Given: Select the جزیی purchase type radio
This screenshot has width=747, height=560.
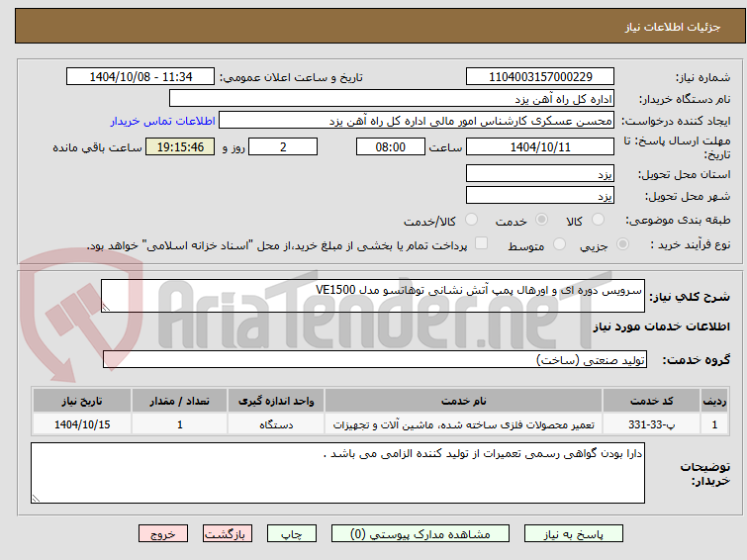Looking at the screenshot, I should coord(622,244).
